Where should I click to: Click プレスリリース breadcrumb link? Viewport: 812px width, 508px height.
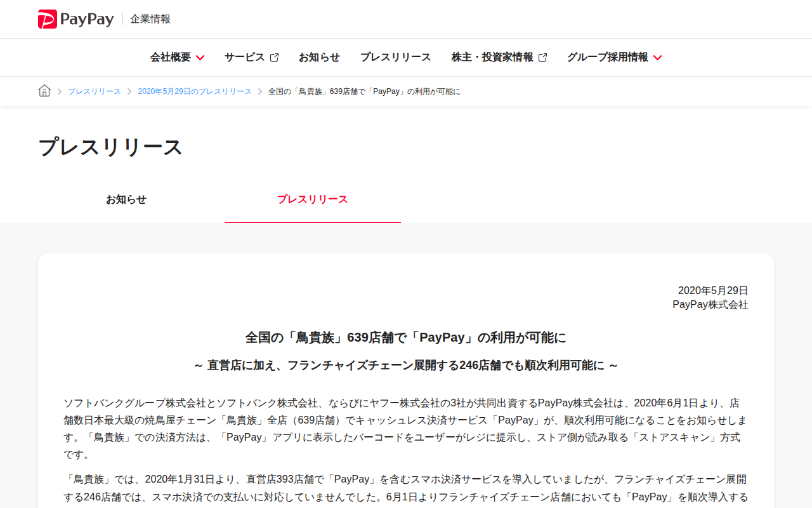coord(95,91)
